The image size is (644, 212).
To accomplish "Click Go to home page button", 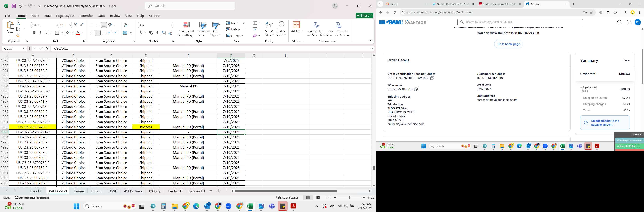I will tap(509, 44).
